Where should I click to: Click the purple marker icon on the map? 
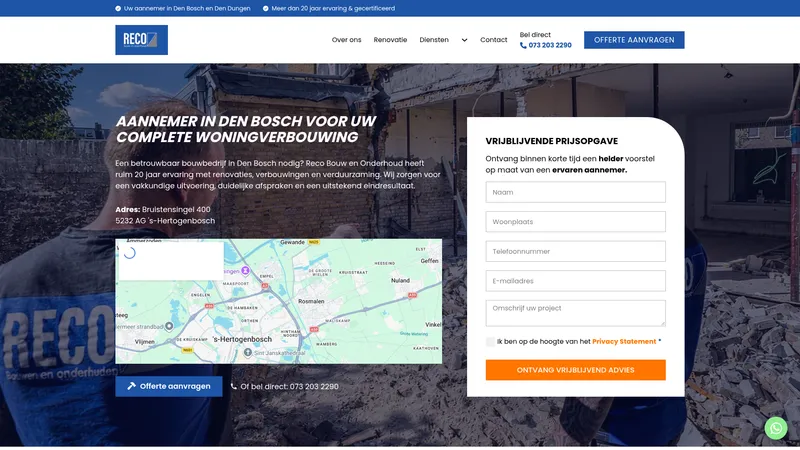(245, 270)
